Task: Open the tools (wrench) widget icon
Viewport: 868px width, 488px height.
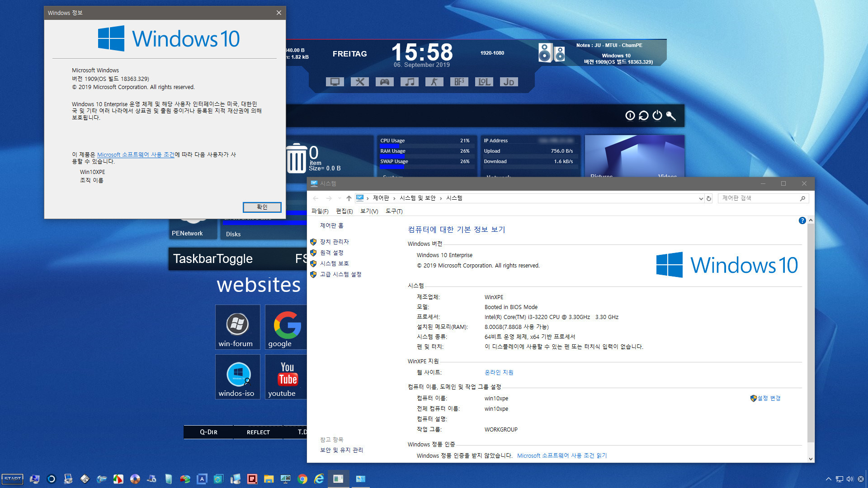Action: (359, 82)
